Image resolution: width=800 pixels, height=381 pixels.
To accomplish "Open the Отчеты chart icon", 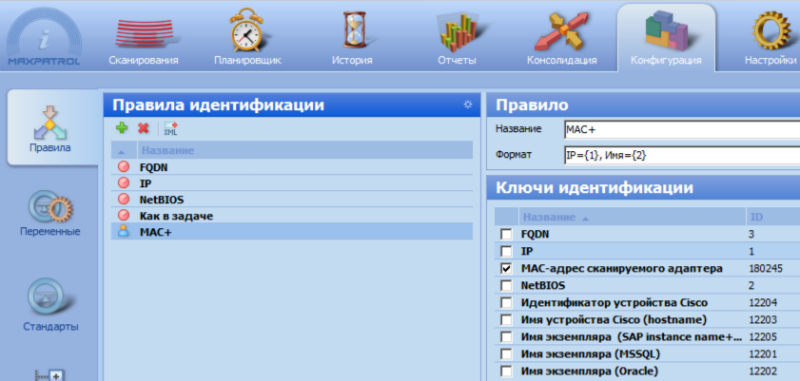I will (458, 32).
